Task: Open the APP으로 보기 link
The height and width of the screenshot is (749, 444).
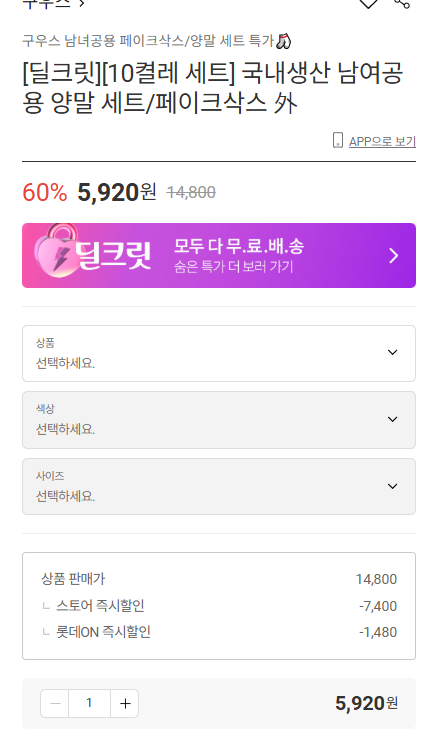Action: [382, 142]
